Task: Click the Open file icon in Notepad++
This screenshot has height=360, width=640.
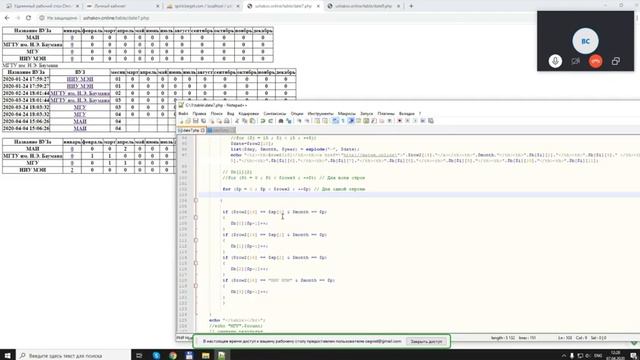Action: (188, 121)
